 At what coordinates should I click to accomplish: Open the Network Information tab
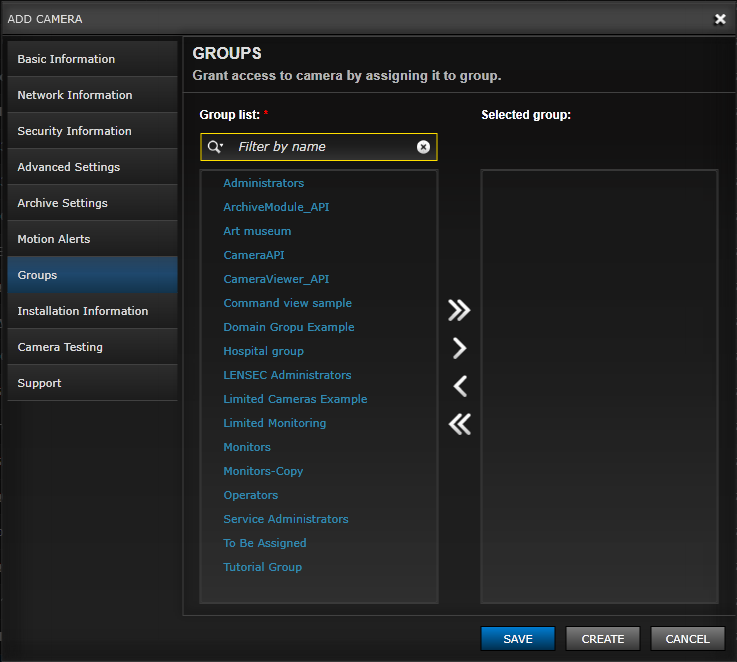93,95
